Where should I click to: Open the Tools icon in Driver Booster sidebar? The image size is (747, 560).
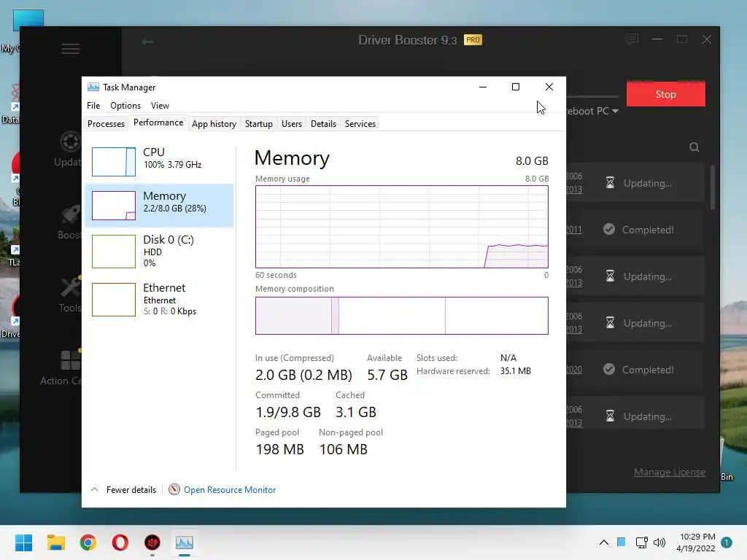71,287
